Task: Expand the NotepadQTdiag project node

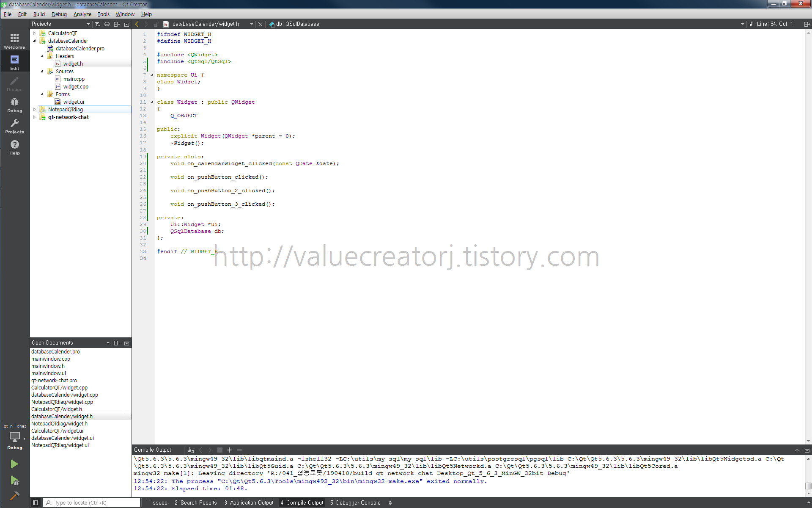Action: [x=35, y=110]
